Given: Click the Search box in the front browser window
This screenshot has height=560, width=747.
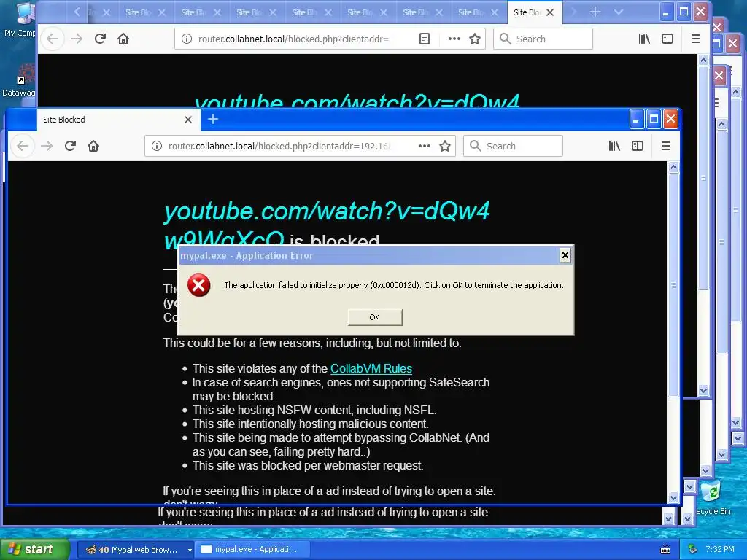Looking at the screenshot, I should (x=513, y=146).
